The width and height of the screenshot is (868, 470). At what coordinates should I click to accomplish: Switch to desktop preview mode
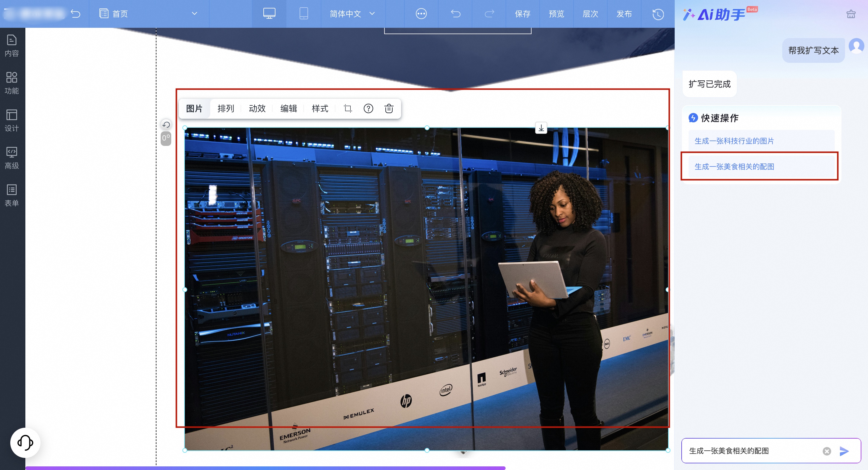tap(269, 14)
